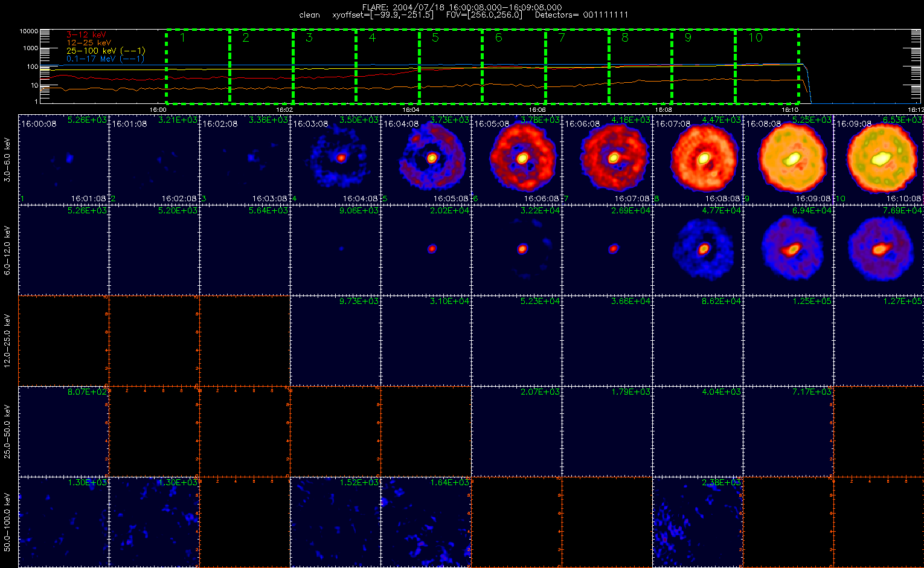Open the 6.0-12.0 keV image labeled 2.02E+04

426,250
